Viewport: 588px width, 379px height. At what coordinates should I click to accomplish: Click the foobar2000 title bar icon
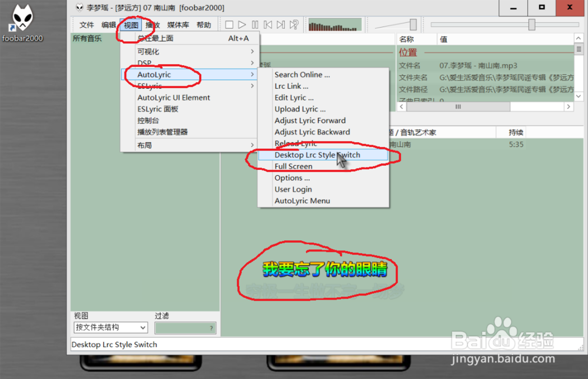[x=79, y=8]
